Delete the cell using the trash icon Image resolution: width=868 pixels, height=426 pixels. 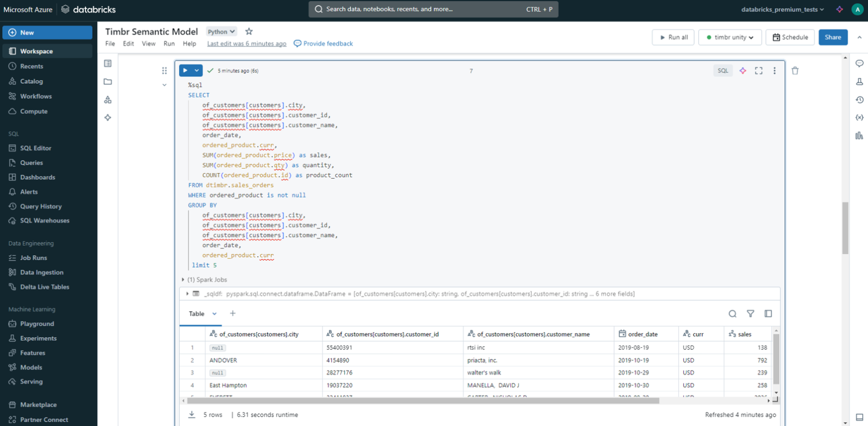795,70
